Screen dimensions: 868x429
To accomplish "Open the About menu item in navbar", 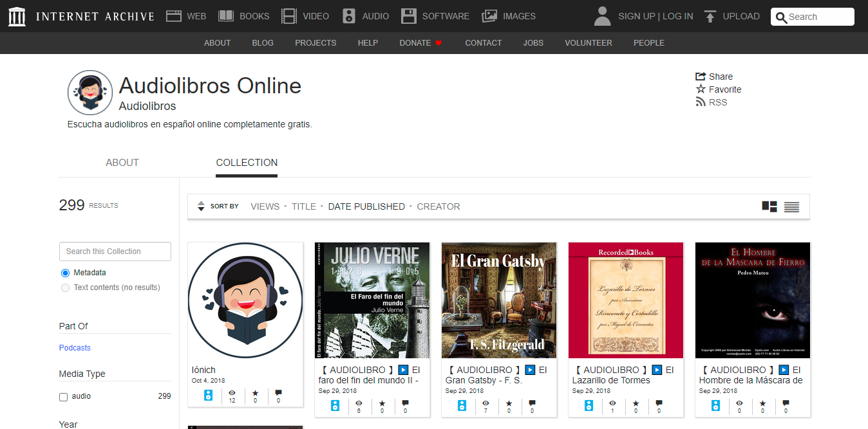I will pos(217,43).
